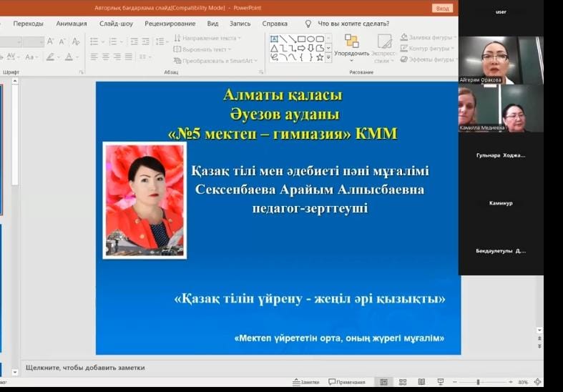Toggle the Примечания comments pane

[347, 382]
